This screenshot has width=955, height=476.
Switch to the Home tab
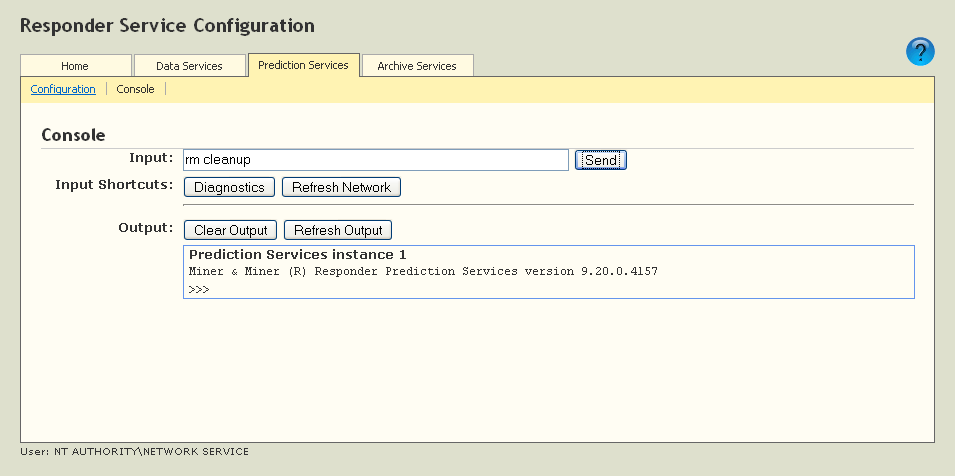75,66
